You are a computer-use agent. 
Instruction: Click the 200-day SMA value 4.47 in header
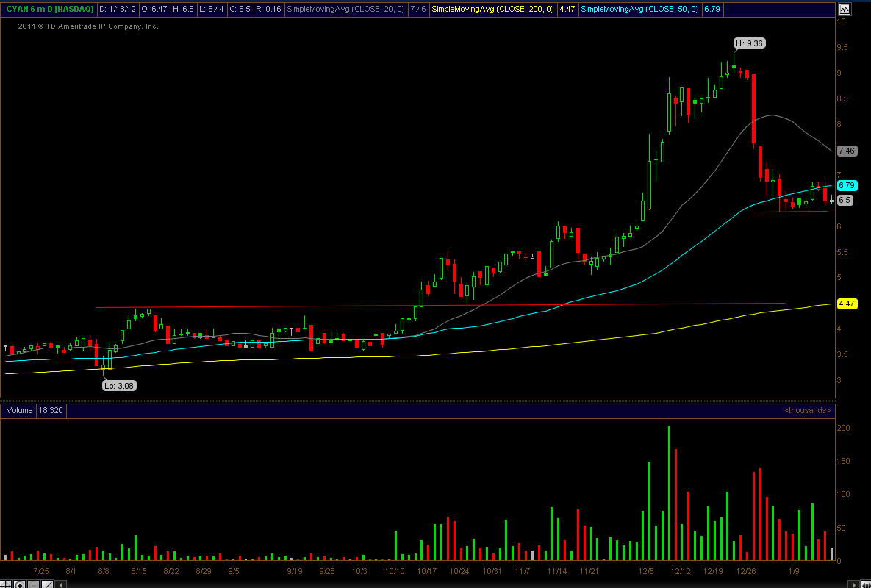[567, 10]
